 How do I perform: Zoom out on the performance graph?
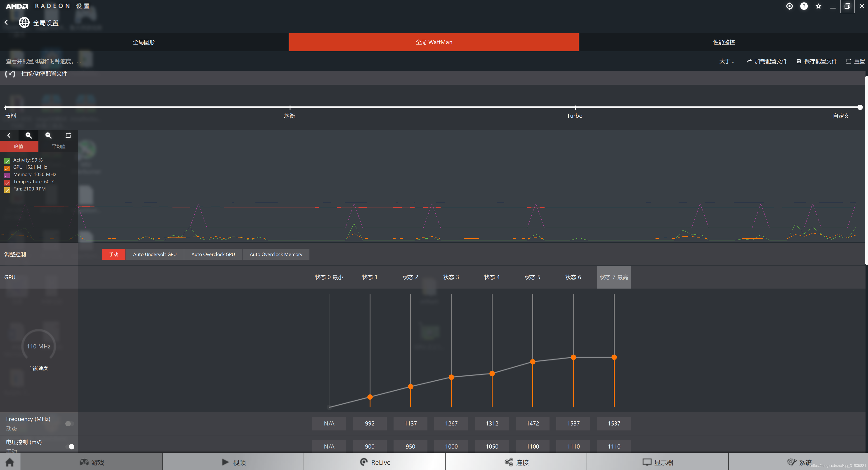pyautogui.click(x=49, y=135)
